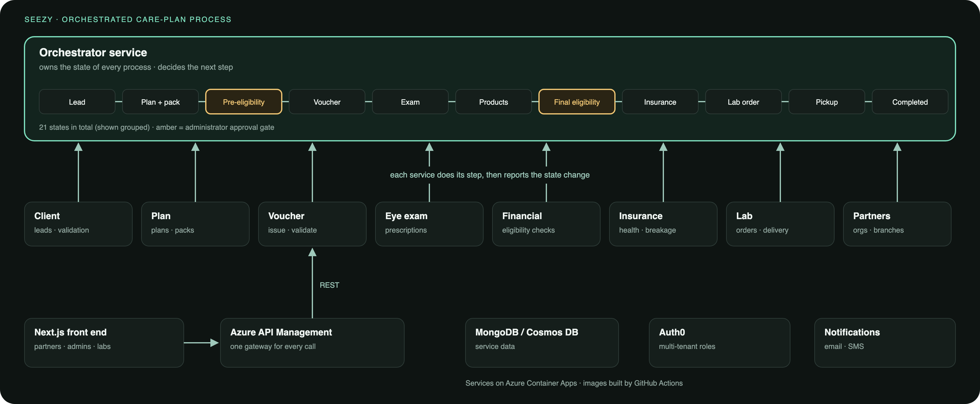Image resolution: width=980 pixels, height=404 pixels.
Task: Click the Notifications box
Action: 885,342
